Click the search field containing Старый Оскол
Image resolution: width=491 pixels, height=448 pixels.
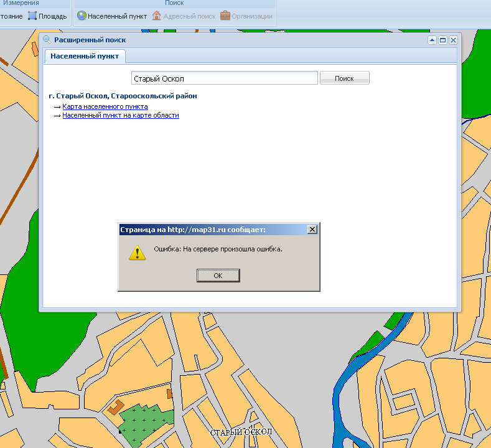(x=225, y=78)
